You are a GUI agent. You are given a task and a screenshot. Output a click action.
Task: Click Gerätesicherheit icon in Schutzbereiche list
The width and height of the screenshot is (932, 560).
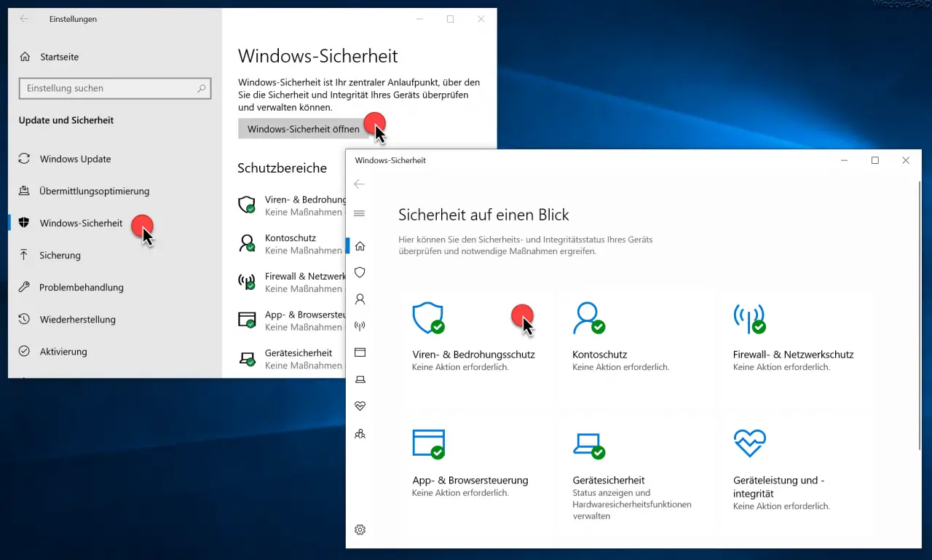click(x=248, y=358)
